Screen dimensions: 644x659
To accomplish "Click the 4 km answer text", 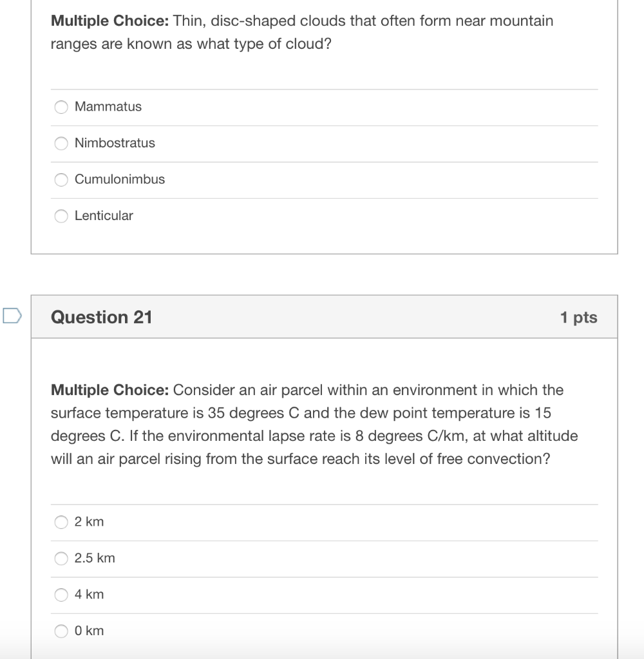I will pos(90,595).
